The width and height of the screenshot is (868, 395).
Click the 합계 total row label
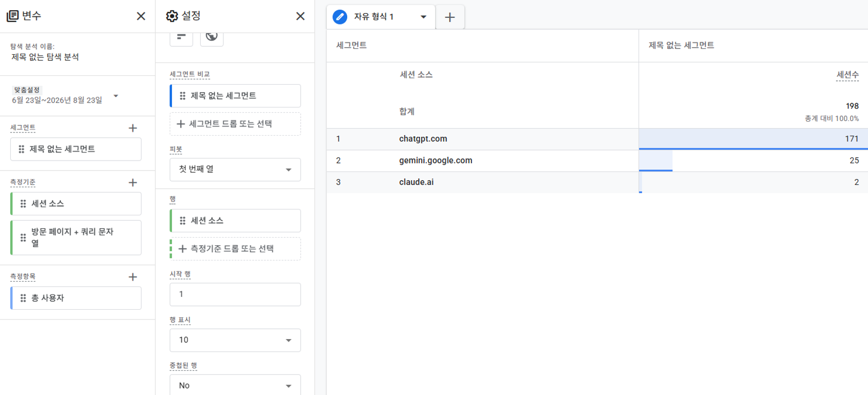pyautogui.click(x=407, y=112)
